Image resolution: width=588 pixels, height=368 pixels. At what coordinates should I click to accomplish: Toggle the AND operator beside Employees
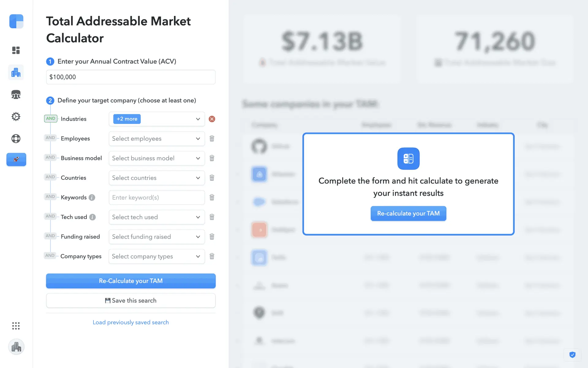click(x=50, y=138)
